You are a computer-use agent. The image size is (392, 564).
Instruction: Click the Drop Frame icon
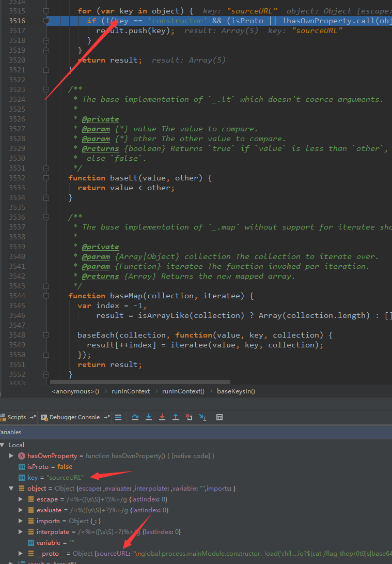pos(189,417)
